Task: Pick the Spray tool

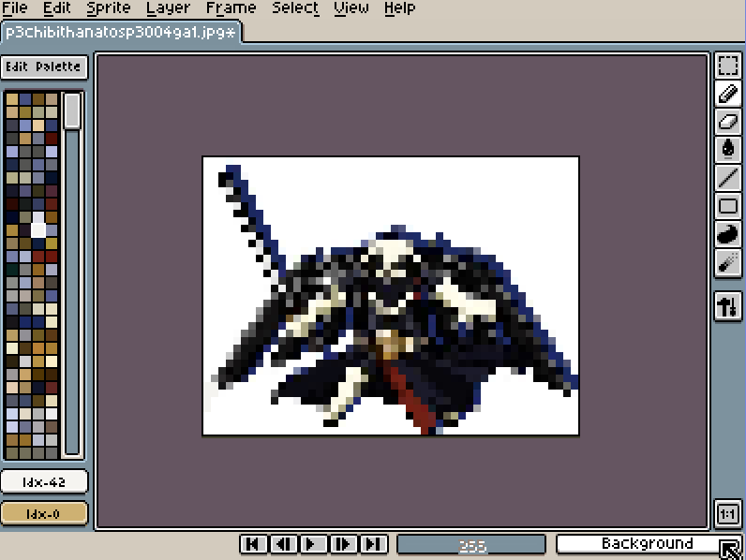Action: (x=728, y=262)
